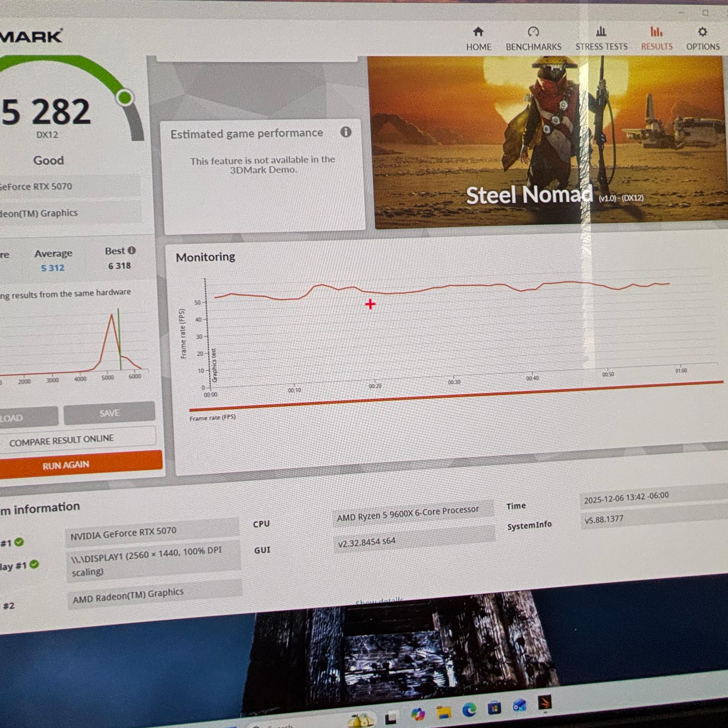Click the red cross marker on the monitoring graph
Viewport: 728px width, 728px height.
370,304
